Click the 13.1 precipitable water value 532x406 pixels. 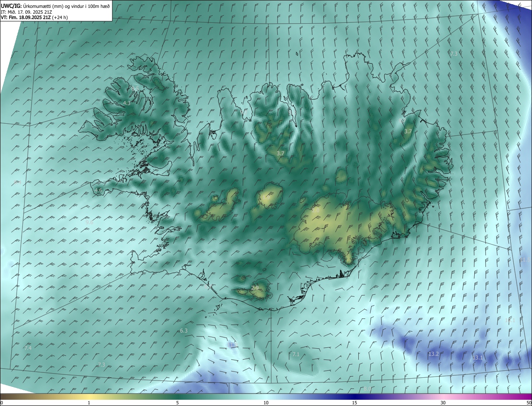pos(478,358)
